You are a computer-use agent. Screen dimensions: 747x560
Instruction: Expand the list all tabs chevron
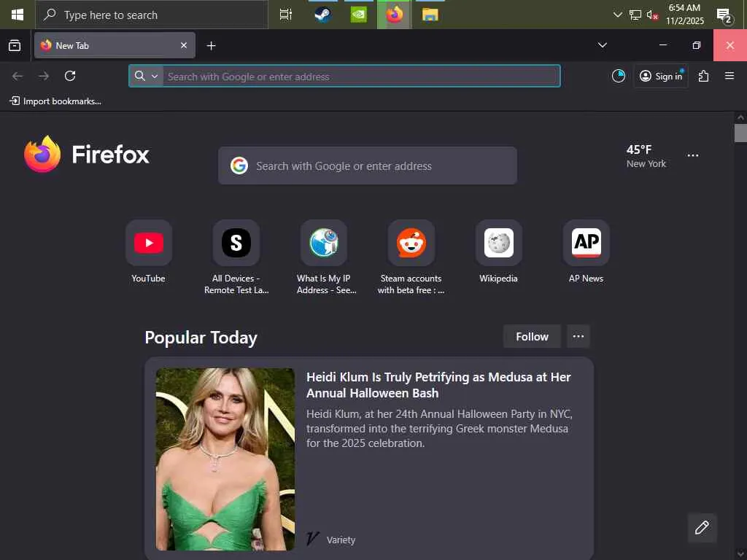point(602,45)
